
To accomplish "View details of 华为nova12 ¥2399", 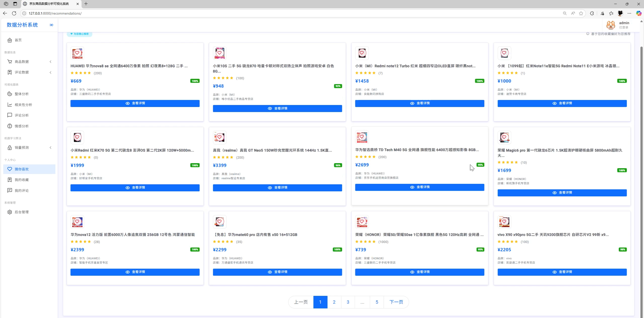I will 135,272.
